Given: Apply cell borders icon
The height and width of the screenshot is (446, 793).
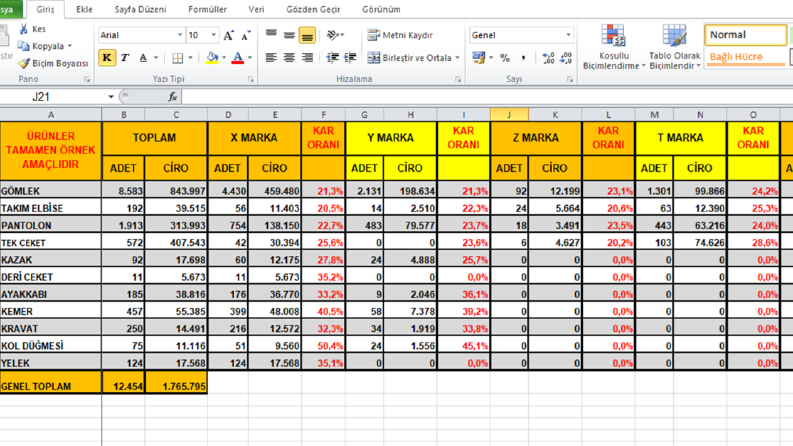Looking at the screenshot, I should click(x=178, y=58).
